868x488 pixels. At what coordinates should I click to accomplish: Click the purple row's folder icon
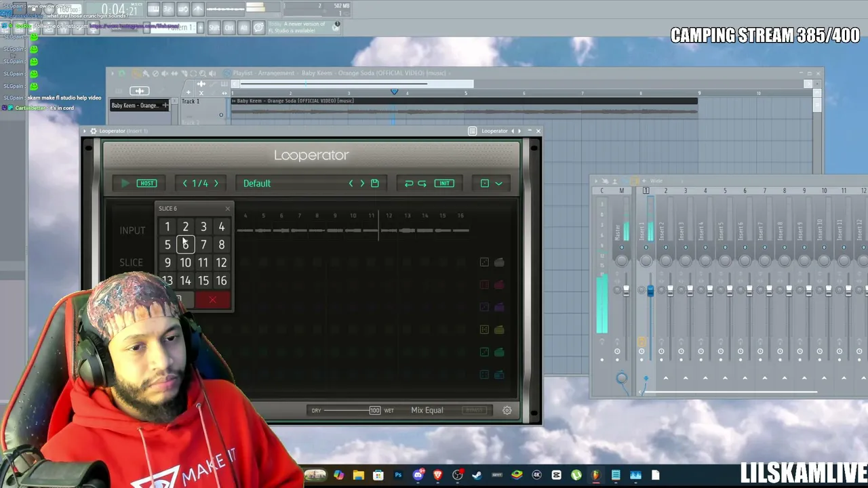tap(499, 307)
